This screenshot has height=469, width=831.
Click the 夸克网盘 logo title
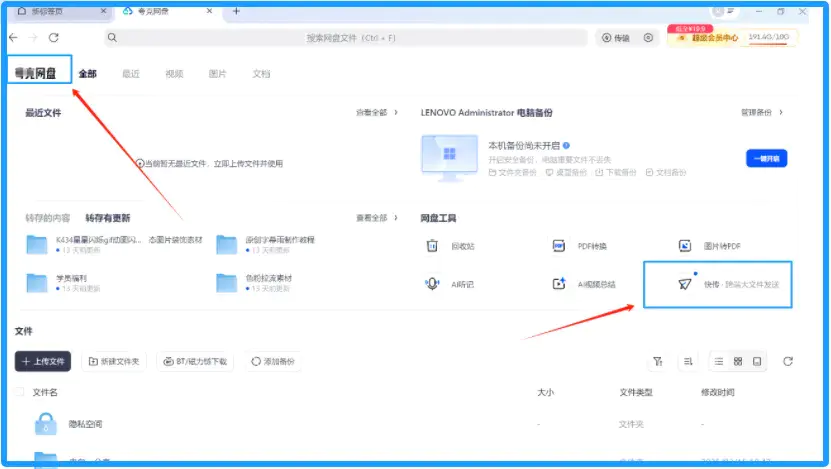click(x=35, y=74)
